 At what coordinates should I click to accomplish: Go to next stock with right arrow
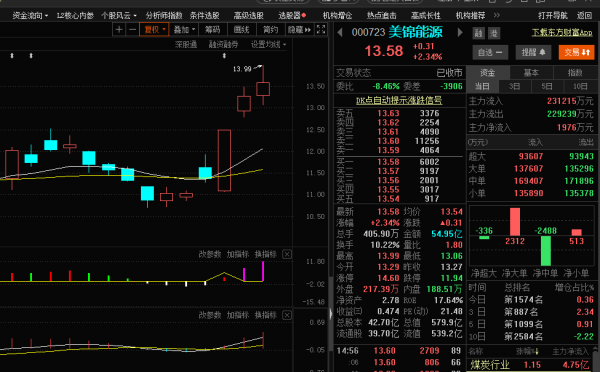[x=460, y=33]
